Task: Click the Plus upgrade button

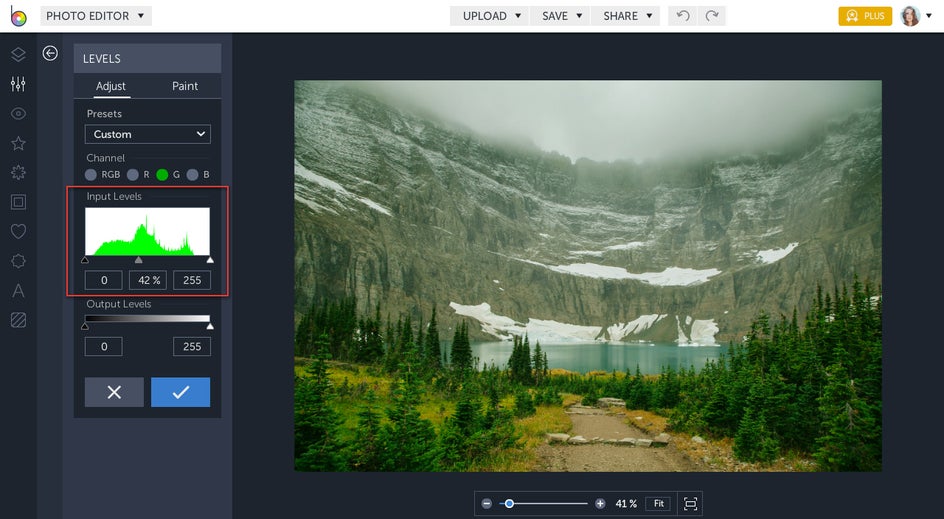Action: tap(865, 16)
